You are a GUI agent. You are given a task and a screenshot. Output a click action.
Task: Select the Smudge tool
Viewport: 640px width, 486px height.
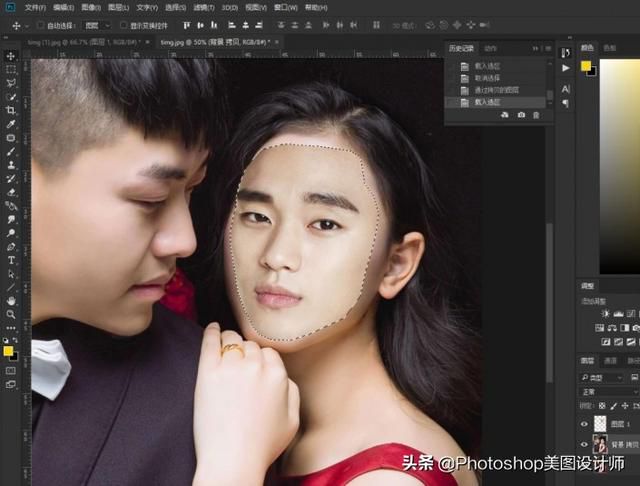[x=11, y=220]
